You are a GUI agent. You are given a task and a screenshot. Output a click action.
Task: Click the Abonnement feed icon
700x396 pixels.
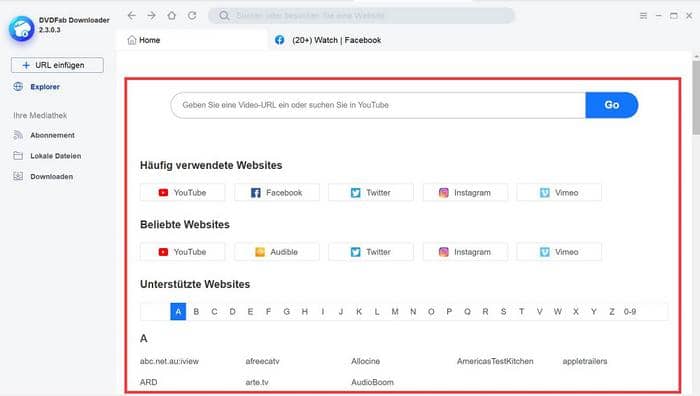[18, 135]
